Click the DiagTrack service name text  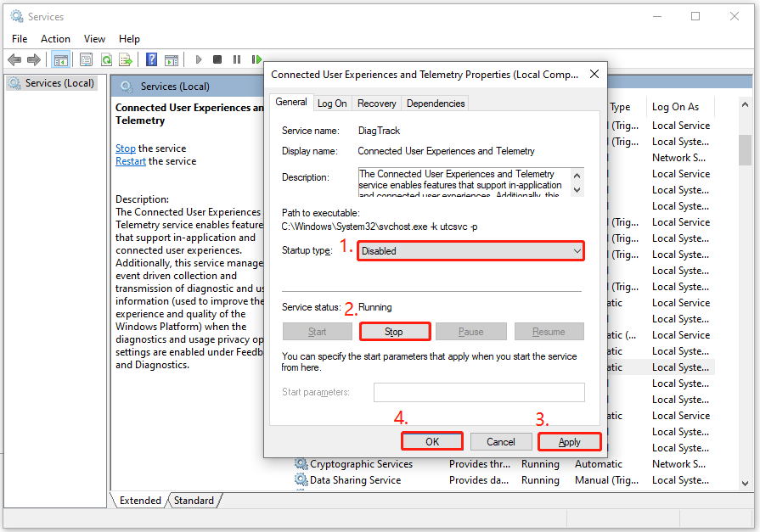click(x=379, y=131)
